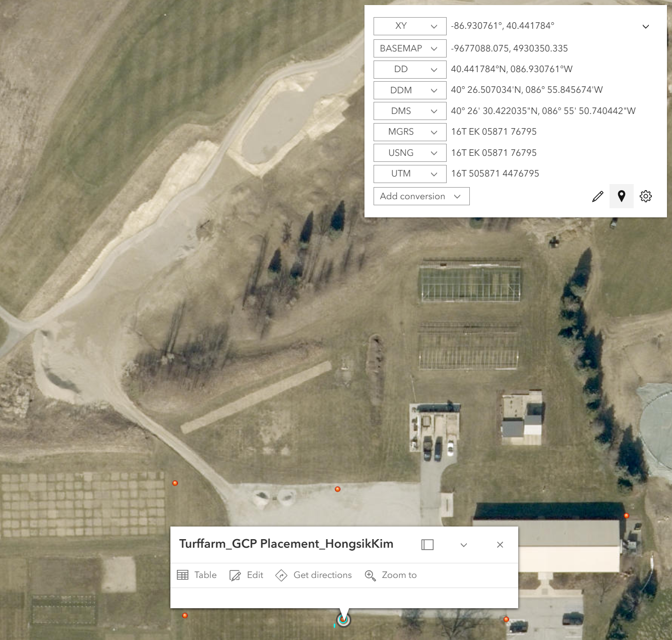Open coordinate conversion settings gear

click(x=646, y=196)
